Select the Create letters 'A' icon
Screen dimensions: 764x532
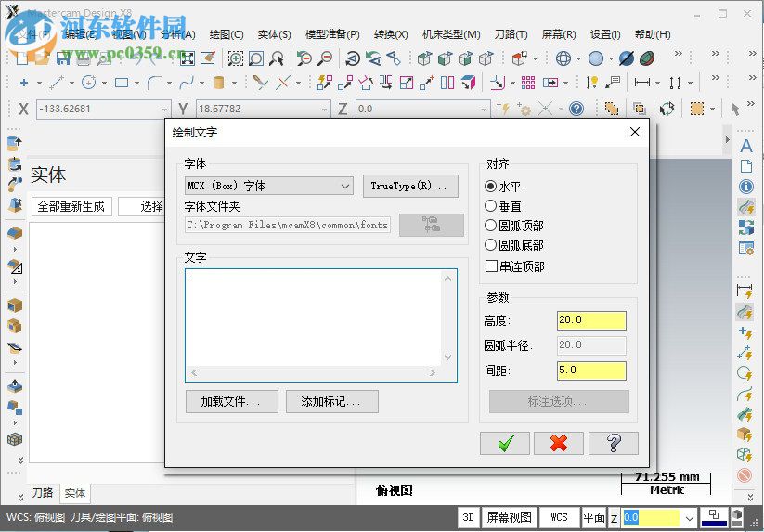746,146
